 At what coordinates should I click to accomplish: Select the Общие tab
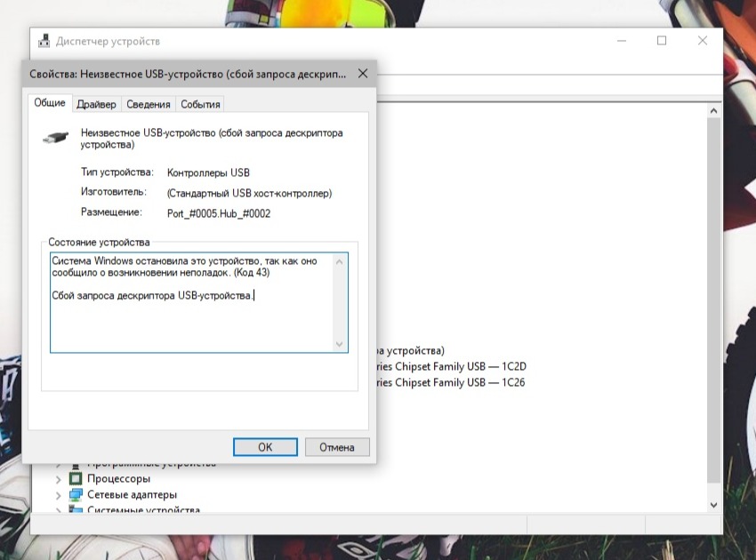click(50, 102)
